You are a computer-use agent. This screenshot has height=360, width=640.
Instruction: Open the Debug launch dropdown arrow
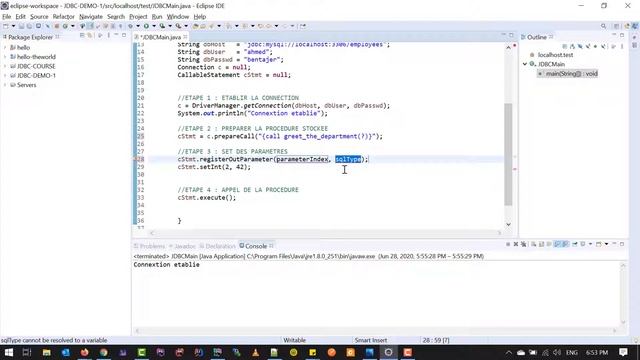click(x=138, y=26)
